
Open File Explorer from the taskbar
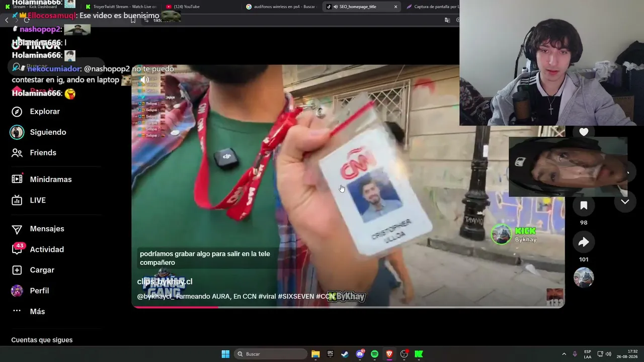[x=315, y=354]
